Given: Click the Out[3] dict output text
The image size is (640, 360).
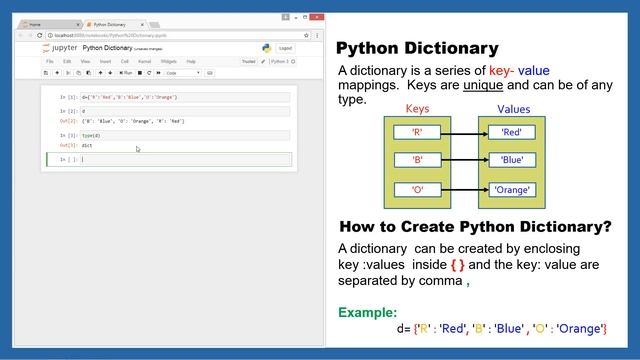Looking at the screenshot, I should pos(87,145).
